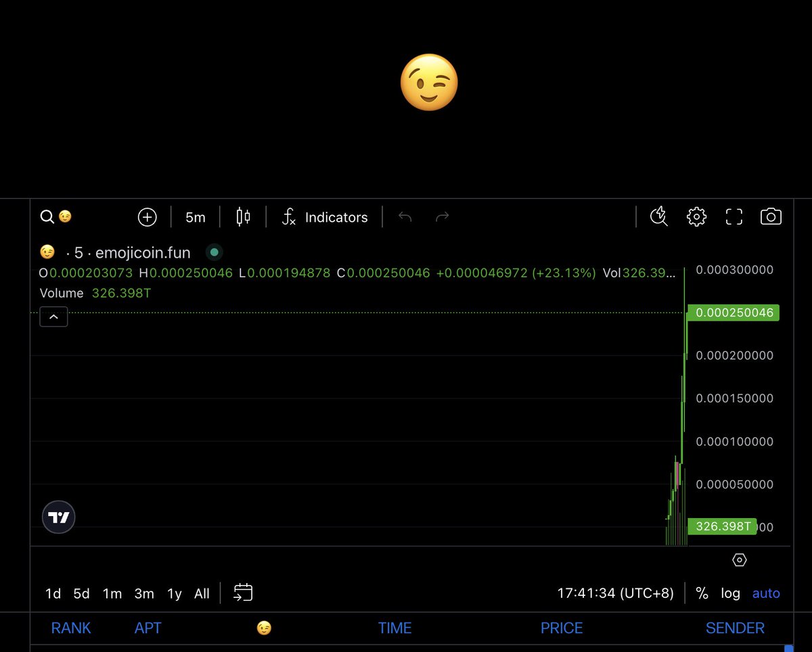Open chart settings with the gear icon
Screen dimensions: 812x652
click(x=696, y=216)
